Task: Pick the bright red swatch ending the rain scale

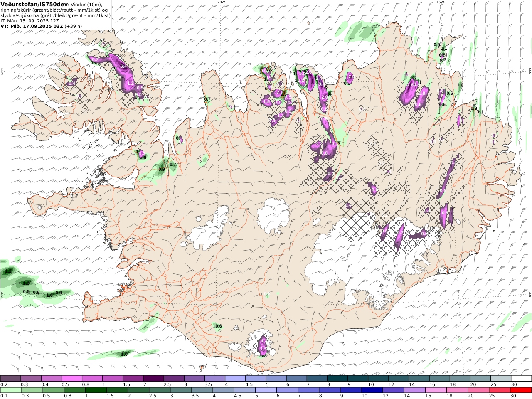Action: pos(521,390)
